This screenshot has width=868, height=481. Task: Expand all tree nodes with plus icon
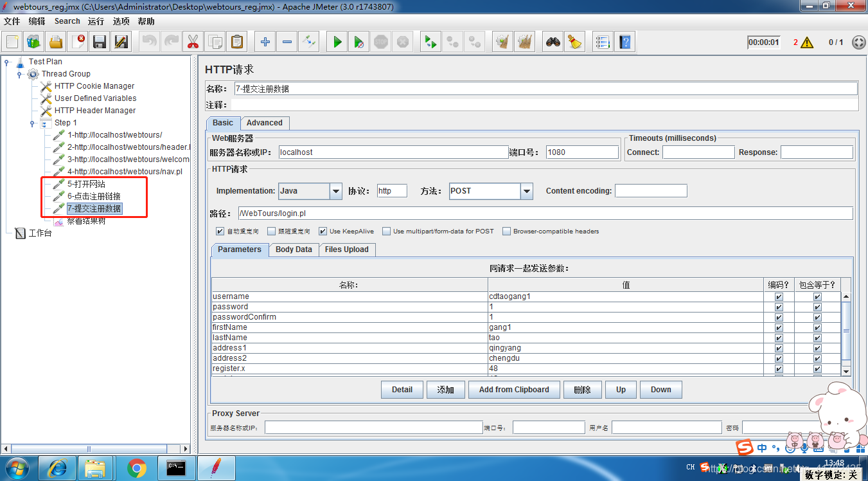pyautogui.click(x=265, y=42)
